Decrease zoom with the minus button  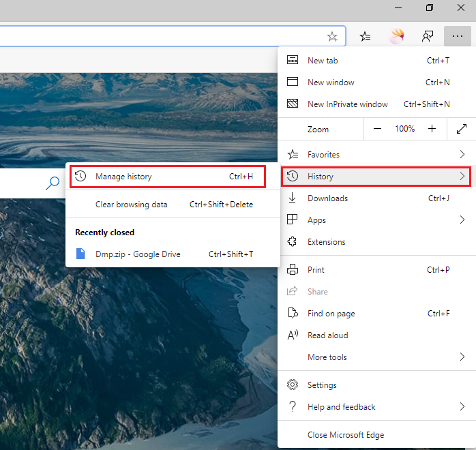point(377,129)
